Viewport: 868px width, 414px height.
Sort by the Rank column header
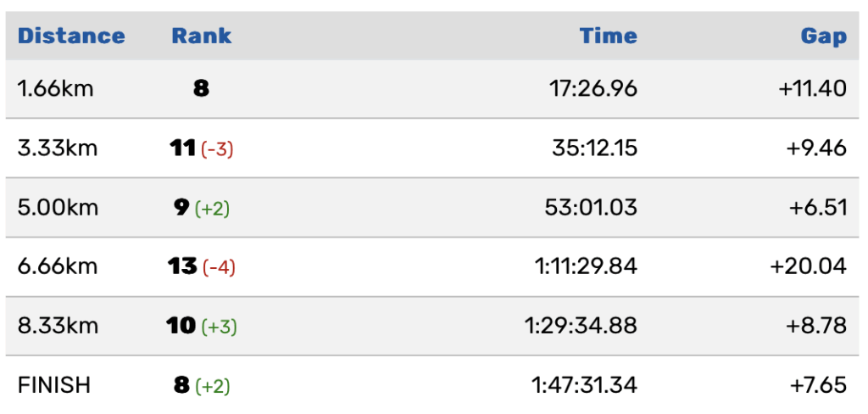201,36
